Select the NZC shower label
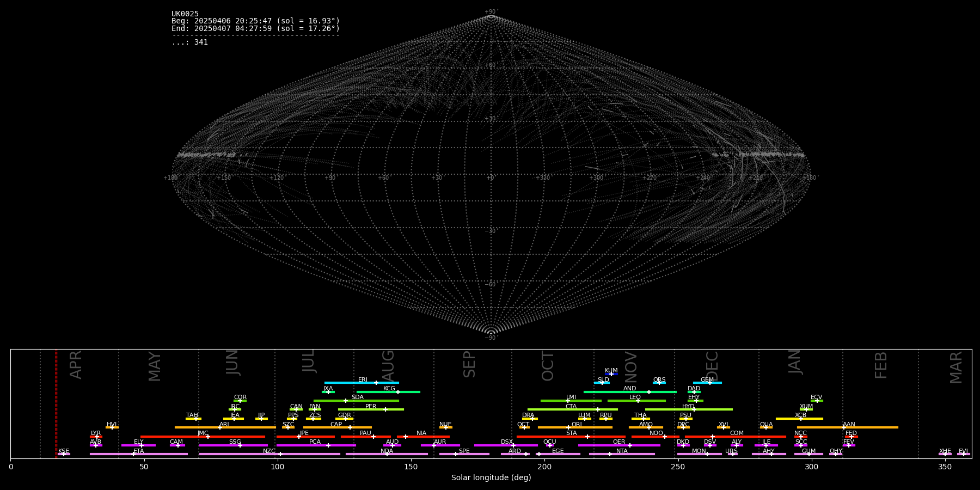 click(269, 451)
